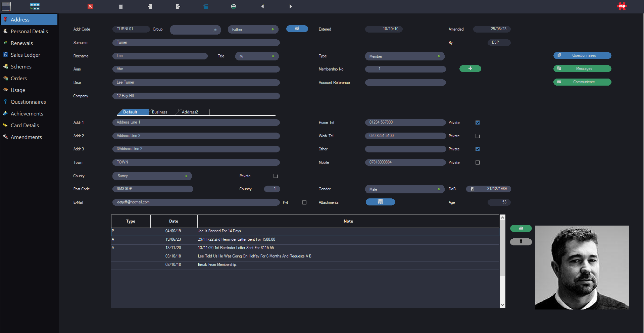The width and height of the screenshot is (644, 333).
Task: Go to previous record with left arrow
Action: 262,6
